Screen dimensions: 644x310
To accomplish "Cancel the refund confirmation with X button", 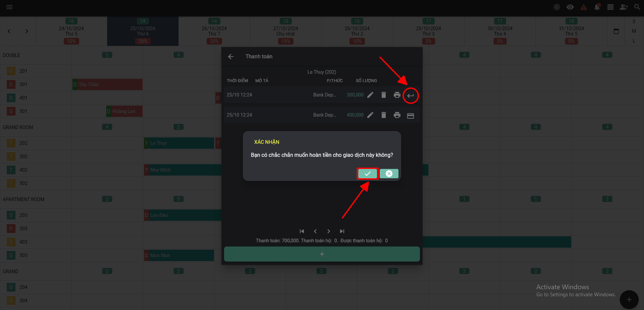I will pyautogui.click(x=389, y=174).
